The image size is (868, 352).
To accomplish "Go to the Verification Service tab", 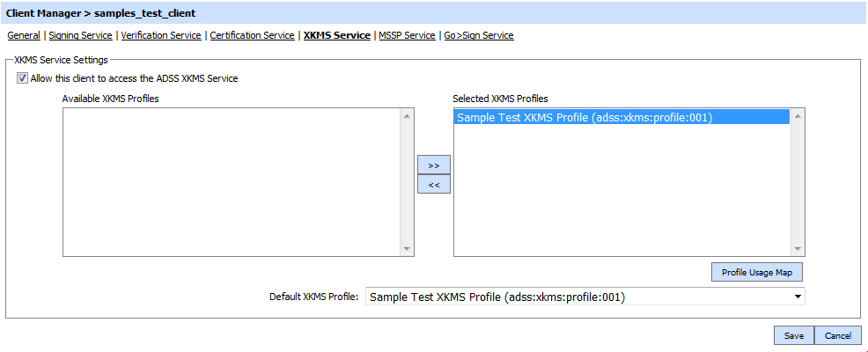I will 161,36.
